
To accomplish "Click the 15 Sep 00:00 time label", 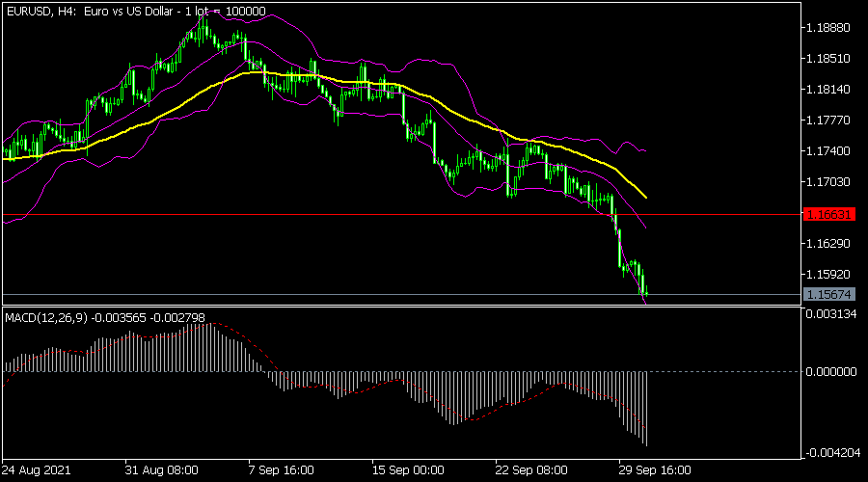I will 408,470.
